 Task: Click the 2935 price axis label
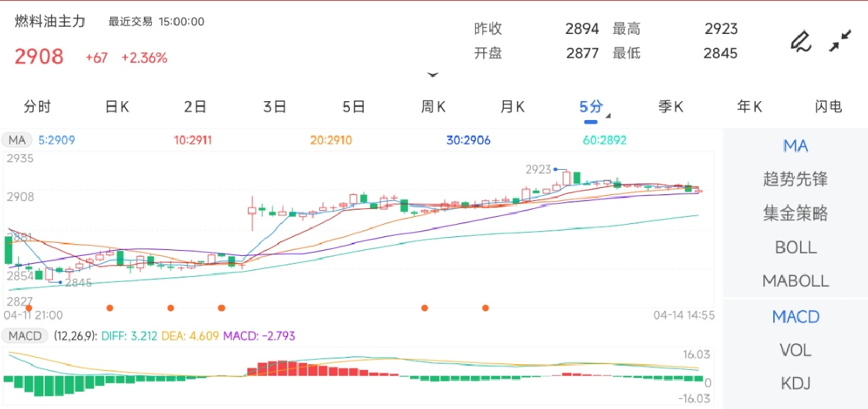tap(20, 158)
